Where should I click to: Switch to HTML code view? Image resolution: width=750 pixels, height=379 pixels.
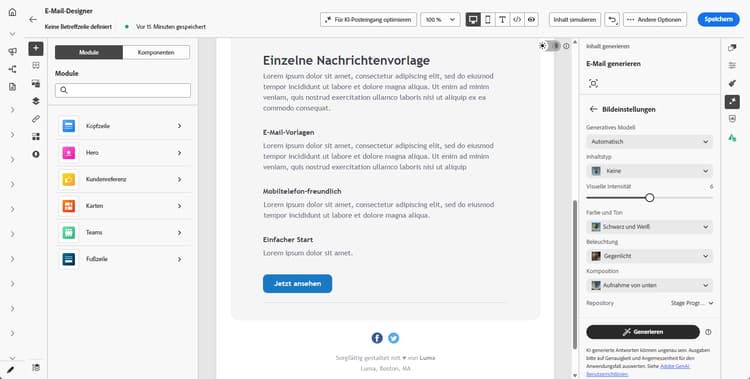point(517,20)
